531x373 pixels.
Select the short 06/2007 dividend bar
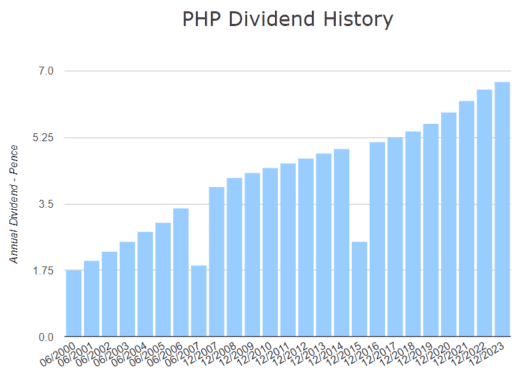pos(199,301)
